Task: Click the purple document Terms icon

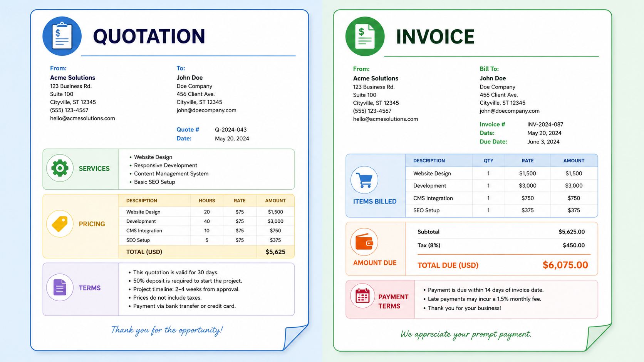Action: (x=60, y=287)
